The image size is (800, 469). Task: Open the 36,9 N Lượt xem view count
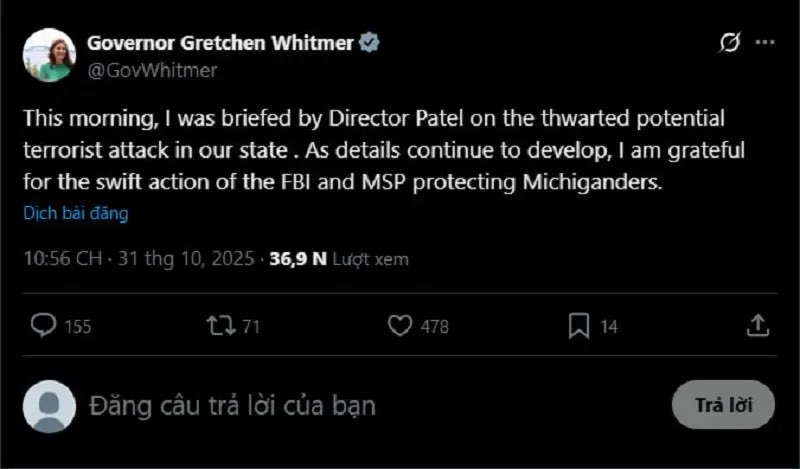338,258
